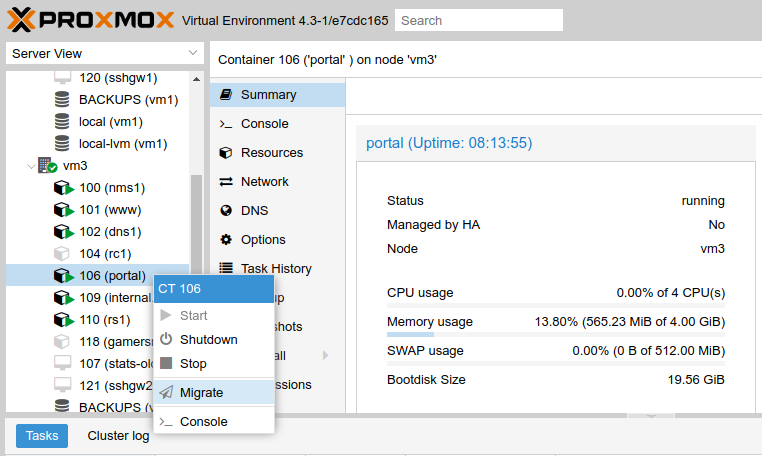This screenshot has height=456, width=762.
Task: Click the 106 (portal) container icon
Action: click(x=63, y=276)
